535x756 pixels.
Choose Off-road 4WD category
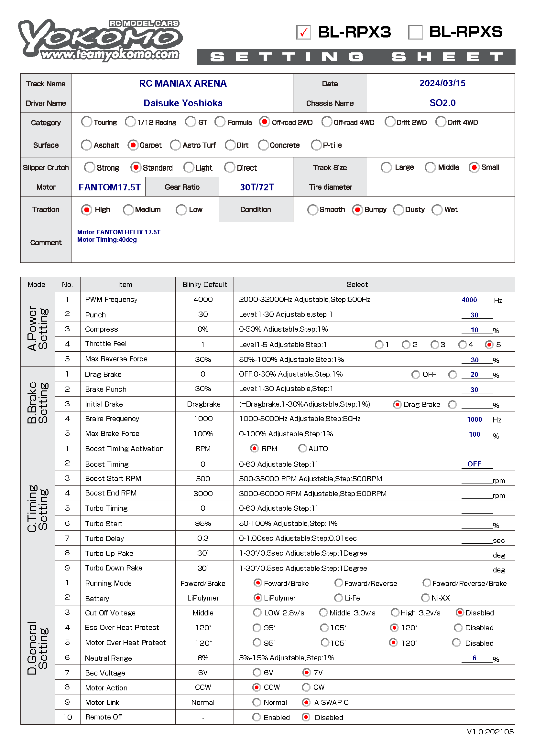click(x=327, y=122)
